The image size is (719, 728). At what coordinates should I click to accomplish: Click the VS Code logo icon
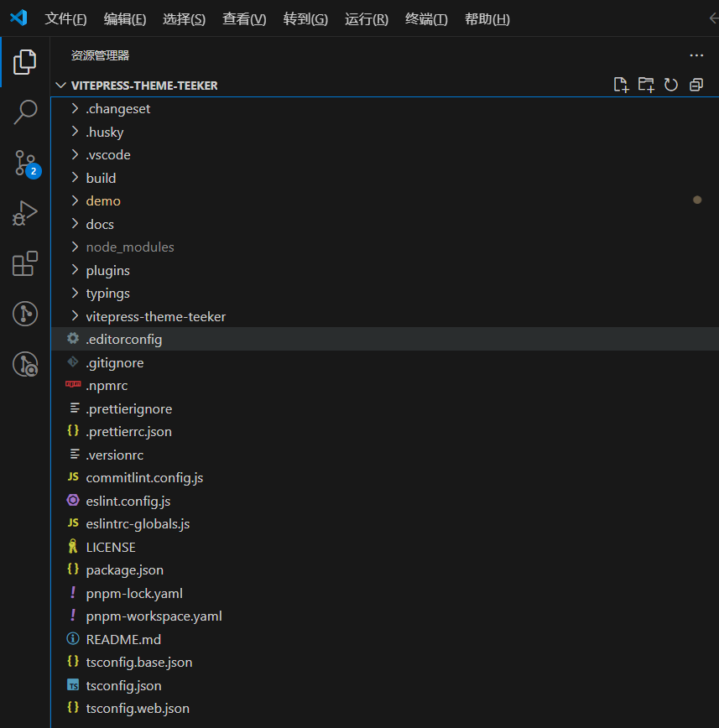click(x=18, y=18)
